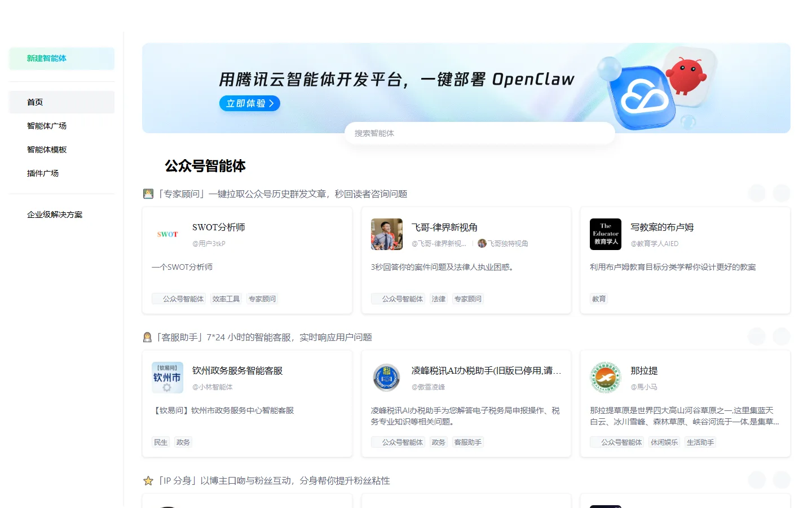Click 专家顾问 tag on 飞哥-律界新视角 card

click(468, 299)
